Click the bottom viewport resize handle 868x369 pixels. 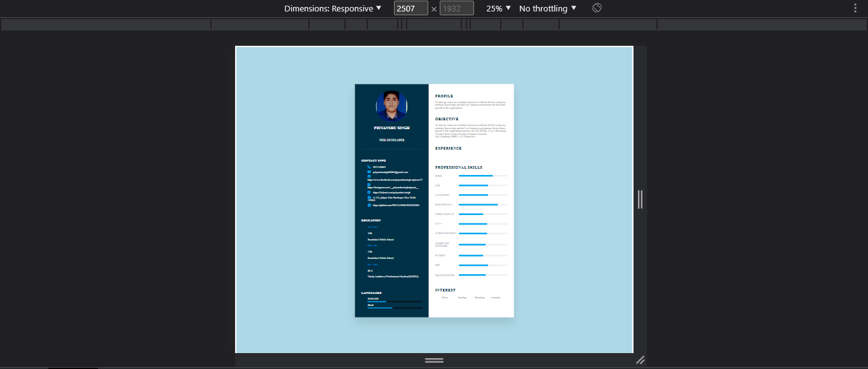point(434,360)
